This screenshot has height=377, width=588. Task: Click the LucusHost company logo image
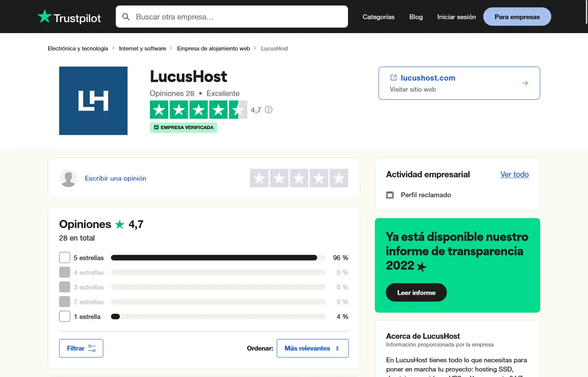coord(93,101)
